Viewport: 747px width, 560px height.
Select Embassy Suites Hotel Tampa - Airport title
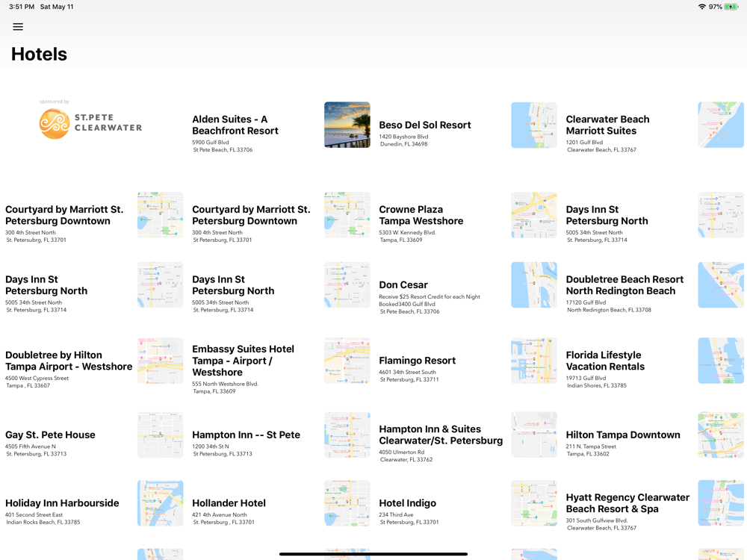(243, 361)
